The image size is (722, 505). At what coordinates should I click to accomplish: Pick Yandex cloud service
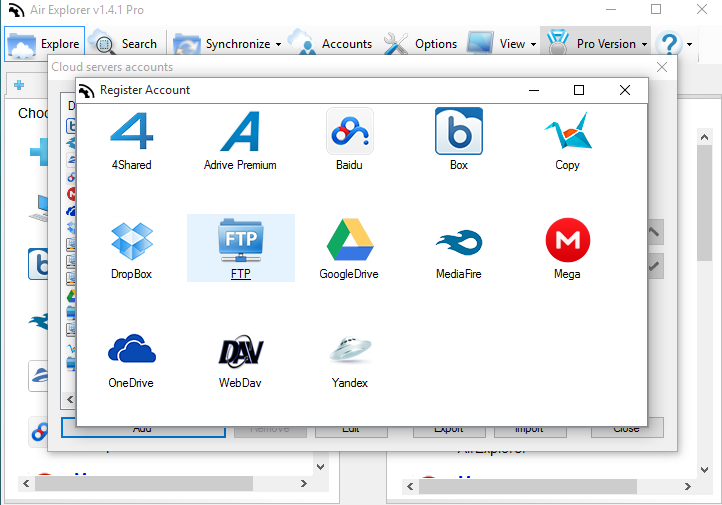349,361
